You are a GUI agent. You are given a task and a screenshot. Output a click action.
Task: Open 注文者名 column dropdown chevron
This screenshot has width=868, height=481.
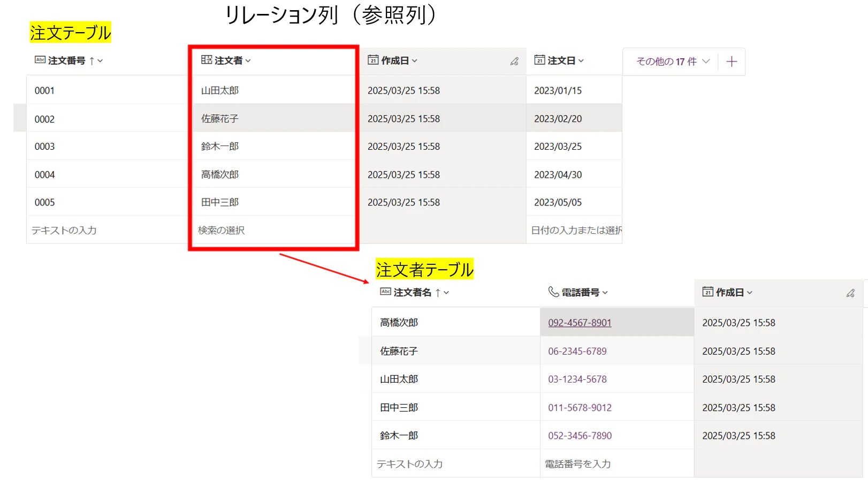coord(446,293)
